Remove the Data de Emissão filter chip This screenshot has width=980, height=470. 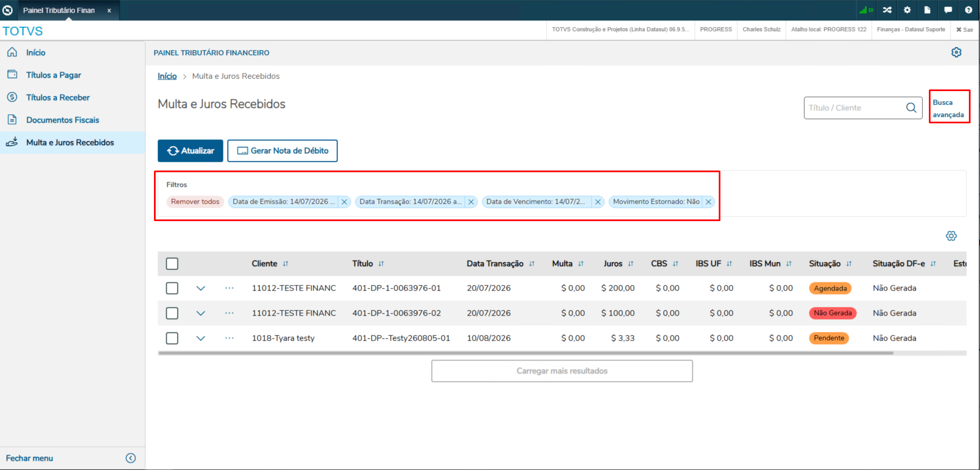point(344,202)
